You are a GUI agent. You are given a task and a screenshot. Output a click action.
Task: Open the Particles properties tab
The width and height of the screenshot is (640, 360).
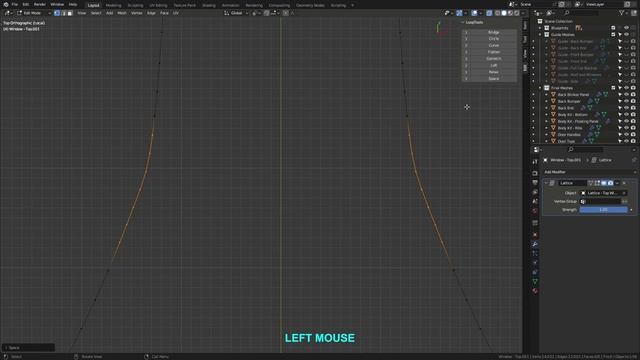[x=535, y=253]
